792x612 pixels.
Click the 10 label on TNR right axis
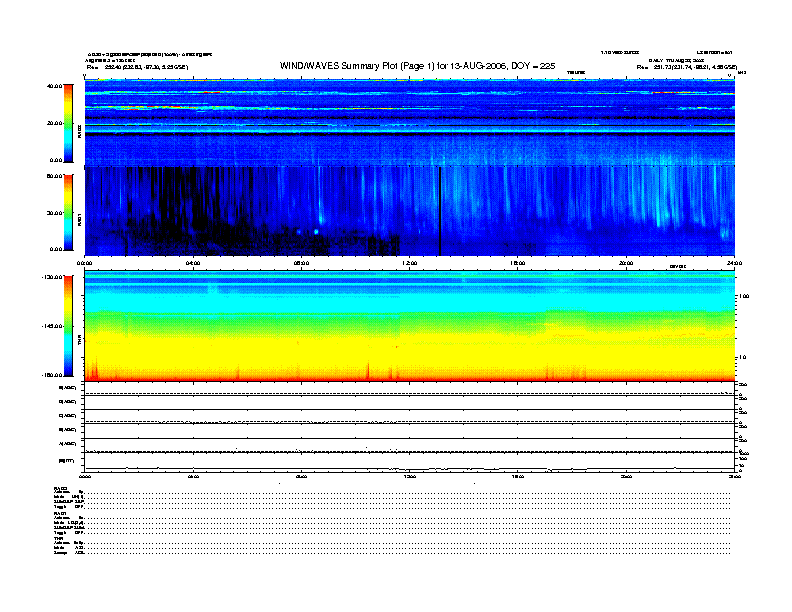click(742, 358)
